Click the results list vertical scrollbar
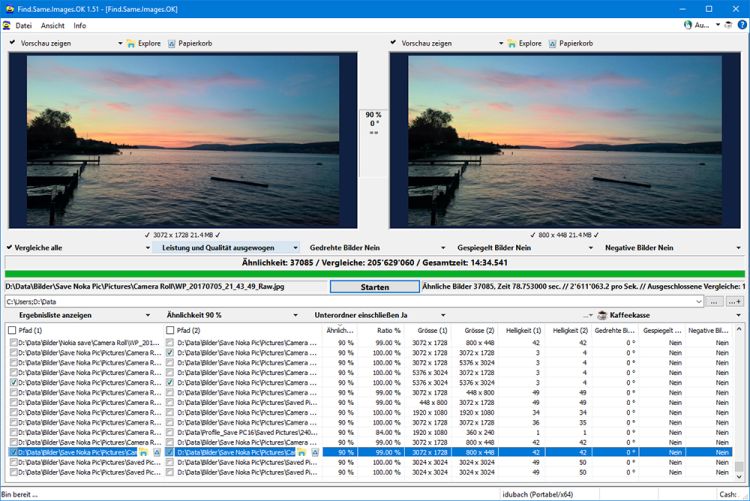Screen dimensions: 750x501 point(739,402)
